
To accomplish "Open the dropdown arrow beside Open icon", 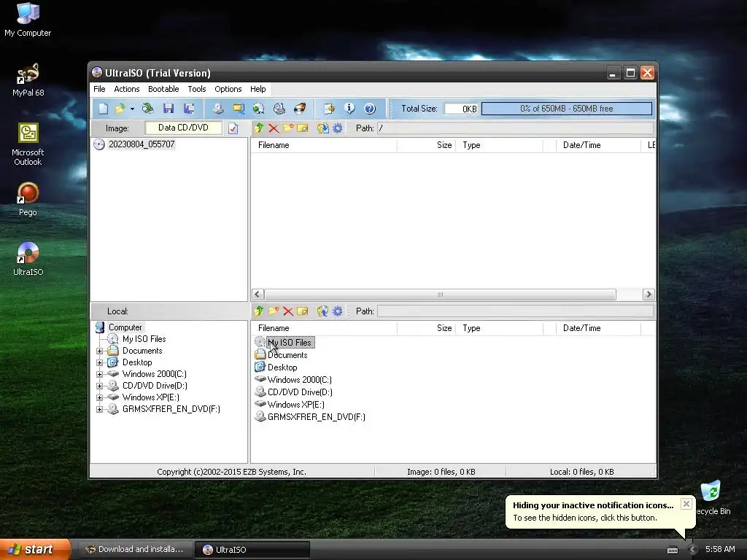I will click(x=132, y=109).
